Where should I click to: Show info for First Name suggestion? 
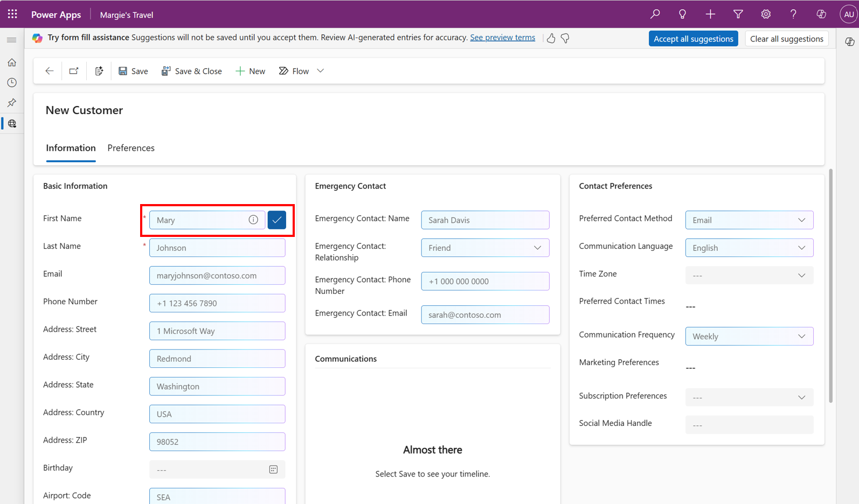[x=253, y=220]
